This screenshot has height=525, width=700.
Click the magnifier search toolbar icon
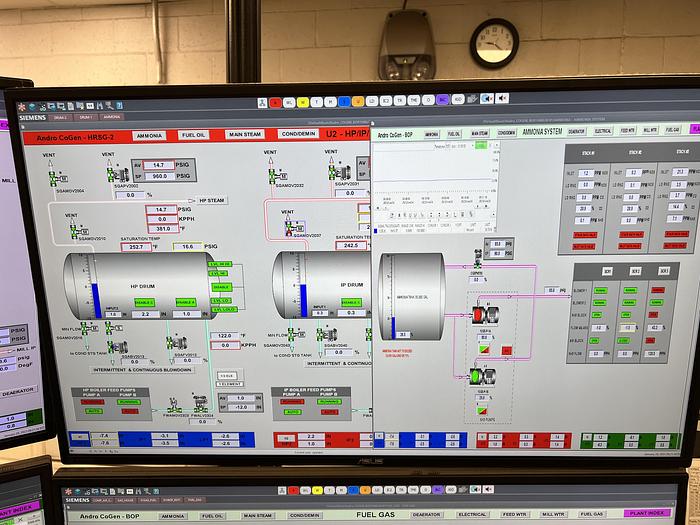pos(109,105)
